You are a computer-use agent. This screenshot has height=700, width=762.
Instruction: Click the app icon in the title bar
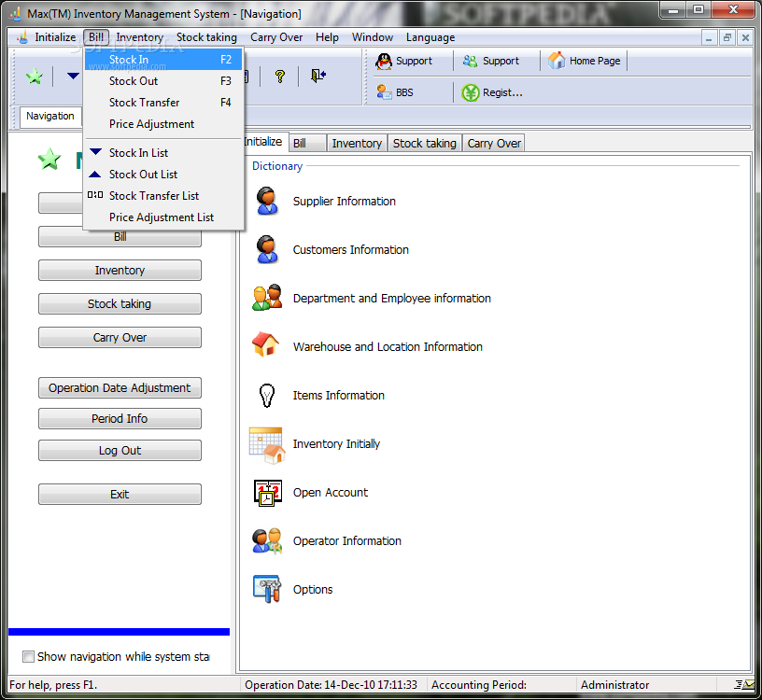click(x=16, y=13)
